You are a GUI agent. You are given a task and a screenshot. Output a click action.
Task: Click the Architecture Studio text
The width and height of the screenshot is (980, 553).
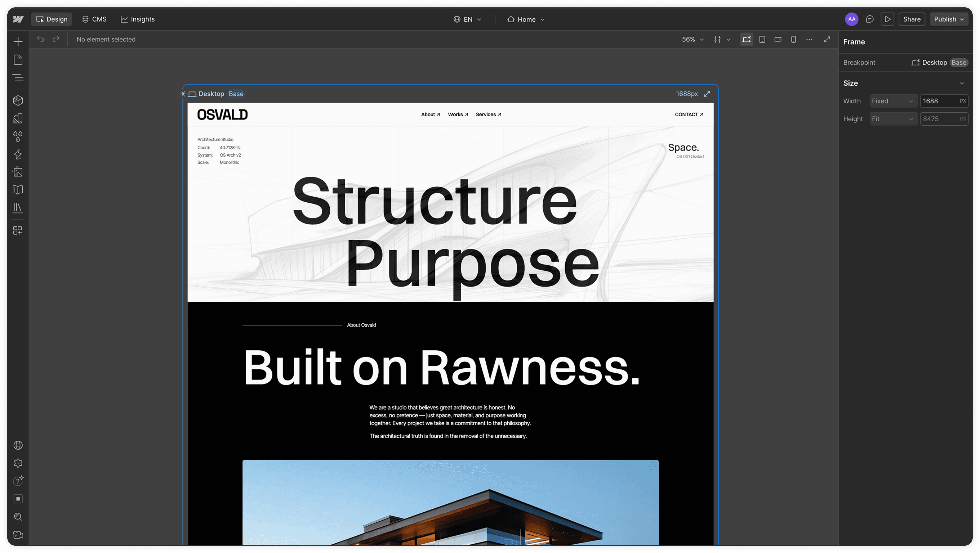(215, 139)
